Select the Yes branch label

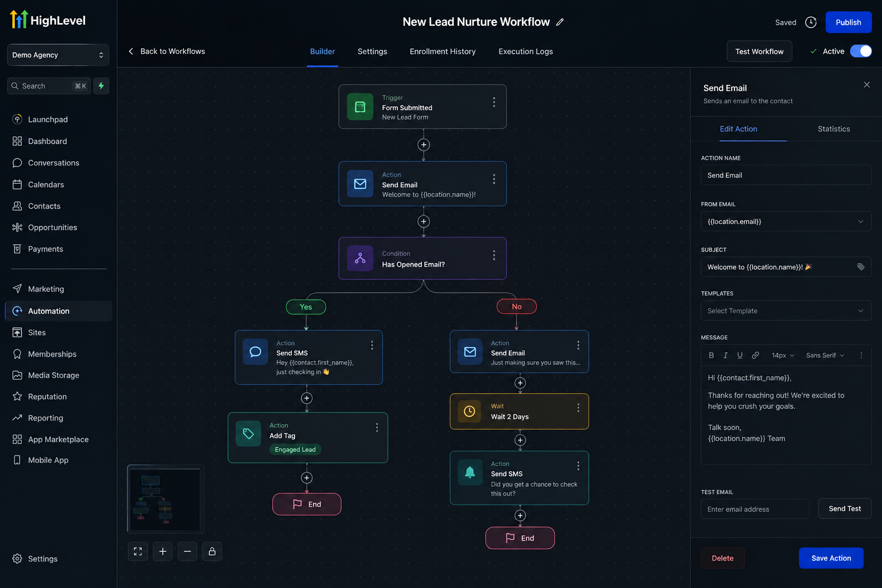click(x=306, y=307)
